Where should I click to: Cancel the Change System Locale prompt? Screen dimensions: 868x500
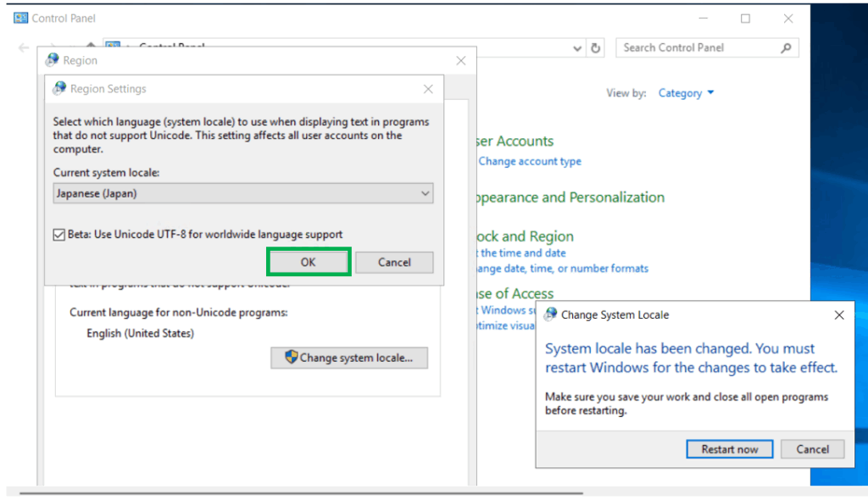812,449
